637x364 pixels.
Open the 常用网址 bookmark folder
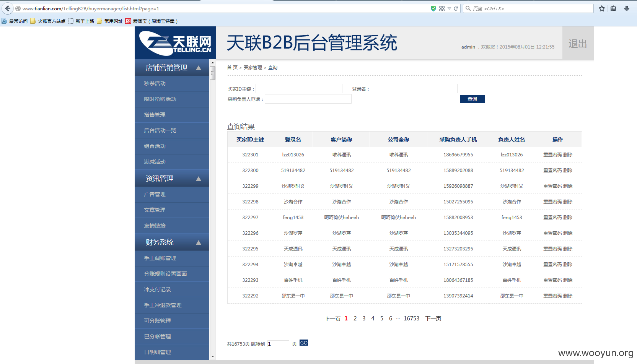pyautogui.click(x=110, y=21)
